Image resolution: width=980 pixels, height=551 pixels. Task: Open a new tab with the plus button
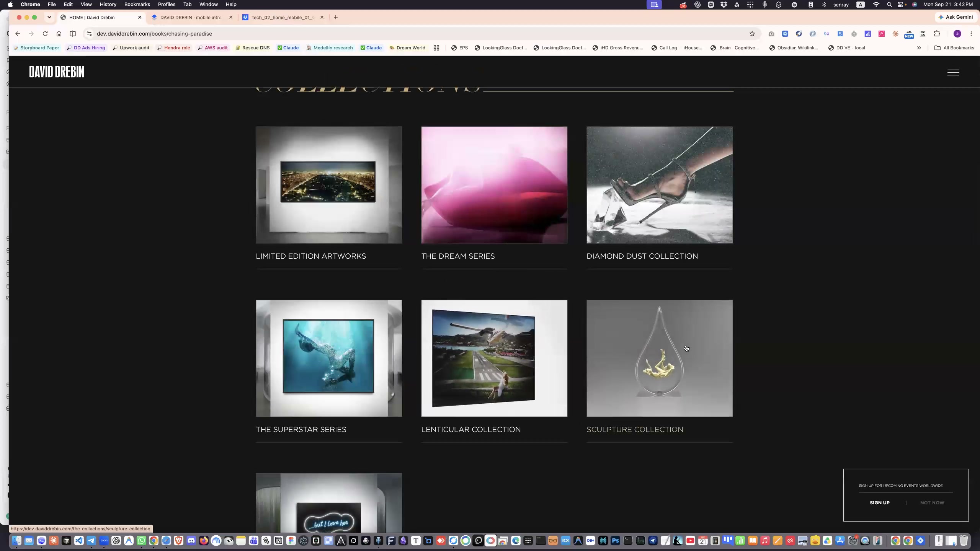click(336, 17)
